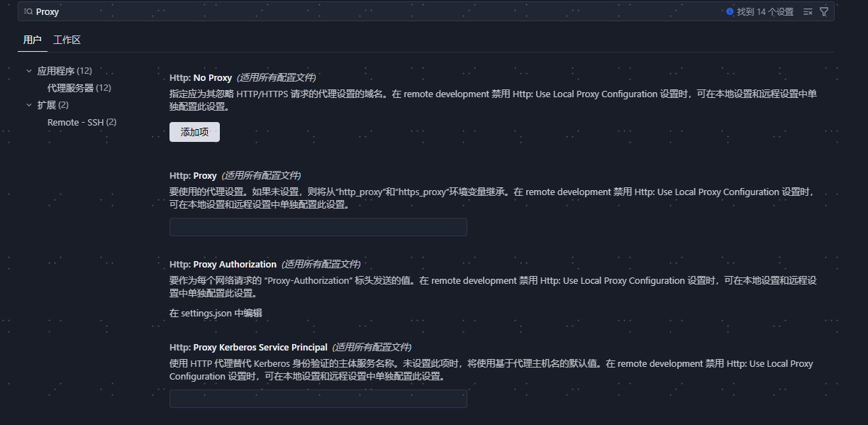Collapse the 应用程序 tree chevron
This screenshot has height=425, width=868.
29,71
